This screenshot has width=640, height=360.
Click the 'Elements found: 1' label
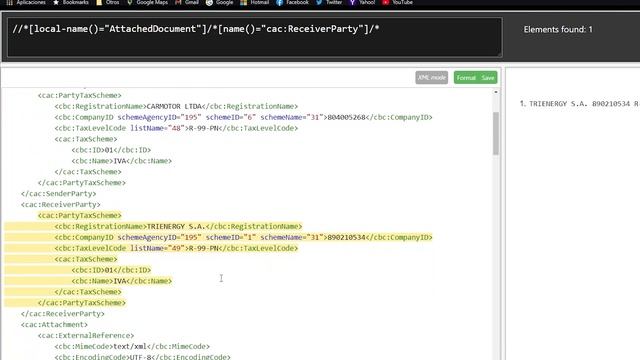click(x=558, y=29)
